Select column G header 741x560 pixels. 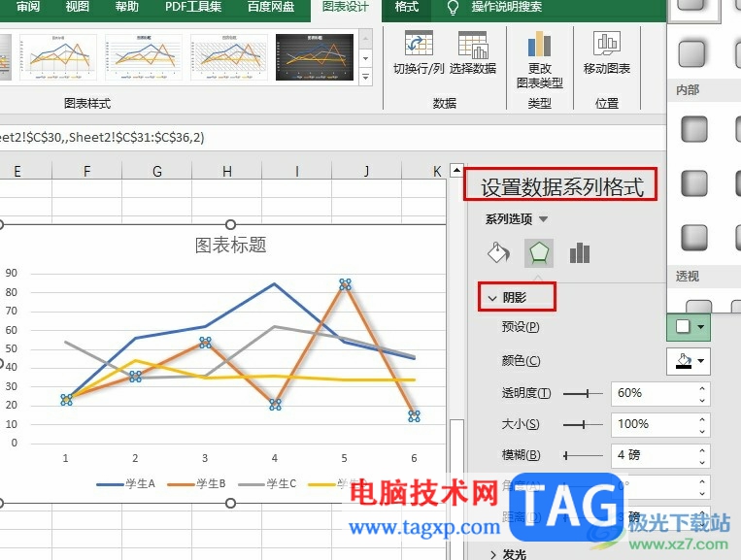pos(157,171)
